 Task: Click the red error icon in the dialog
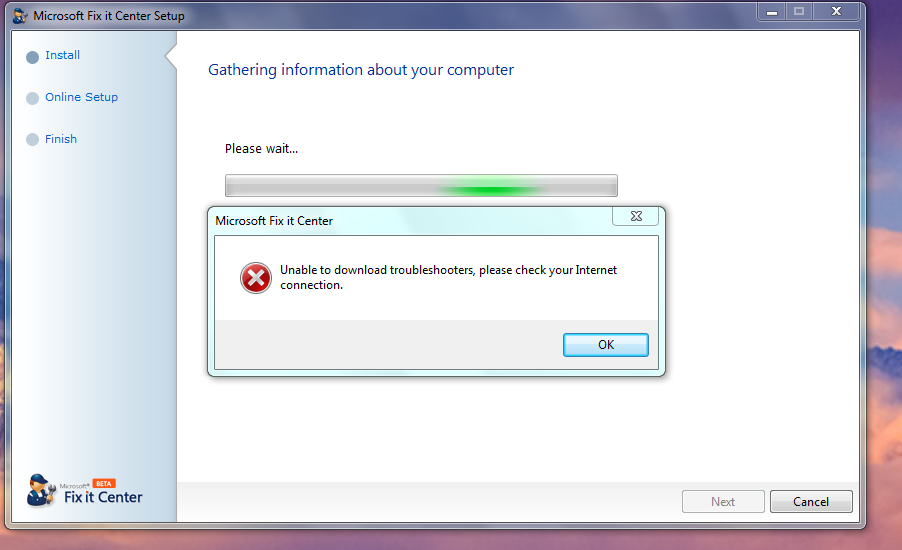(x=256, y=278)
